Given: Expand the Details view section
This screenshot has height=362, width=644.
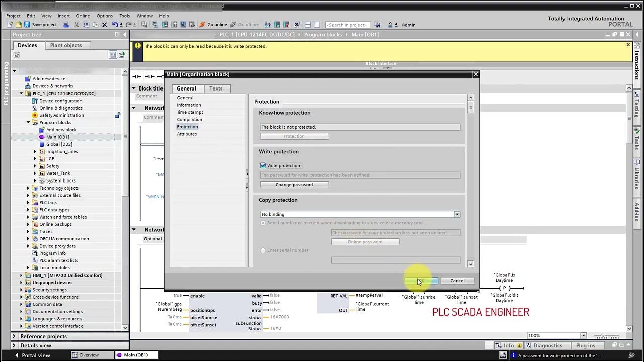Looking at the screenshot, I should pyautogui.click(x=15, y=346).
